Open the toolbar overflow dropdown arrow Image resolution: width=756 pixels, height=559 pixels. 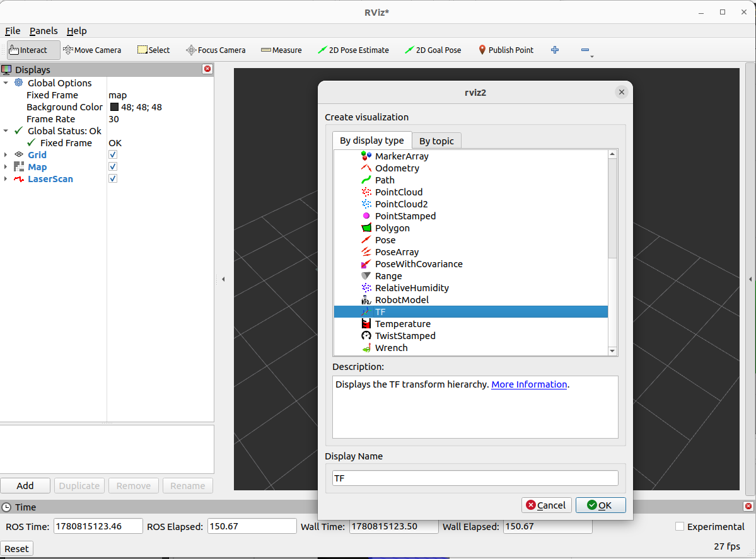(x=592, y=56)
